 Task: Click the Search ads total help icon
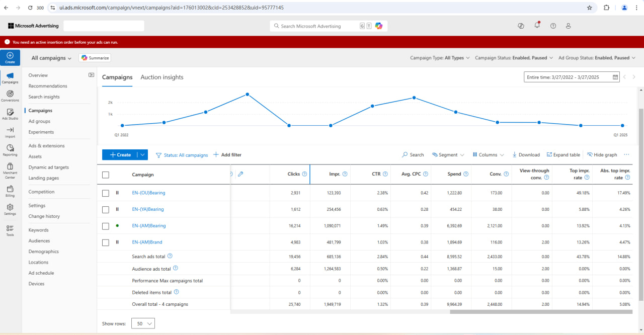(170, 256)
